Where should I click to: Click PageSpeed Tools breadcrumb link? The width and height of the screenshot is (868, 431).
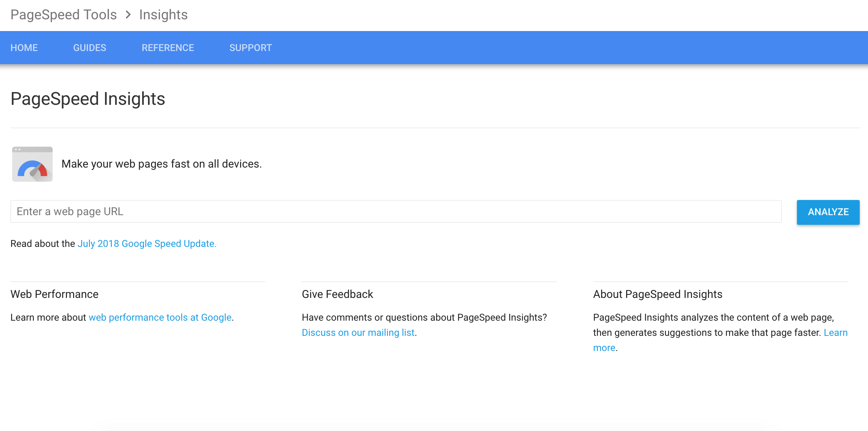click(64, 15)
